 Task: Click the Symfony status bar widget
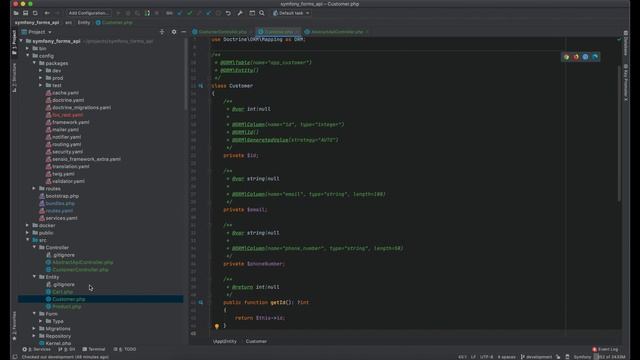coord(582,357)
